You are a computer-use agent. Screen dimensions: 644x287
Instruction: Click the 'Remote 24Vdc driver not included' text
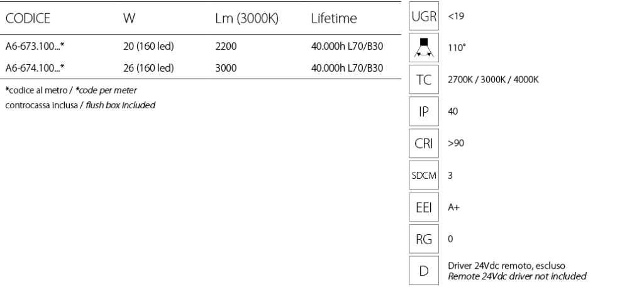pos(517,276)
